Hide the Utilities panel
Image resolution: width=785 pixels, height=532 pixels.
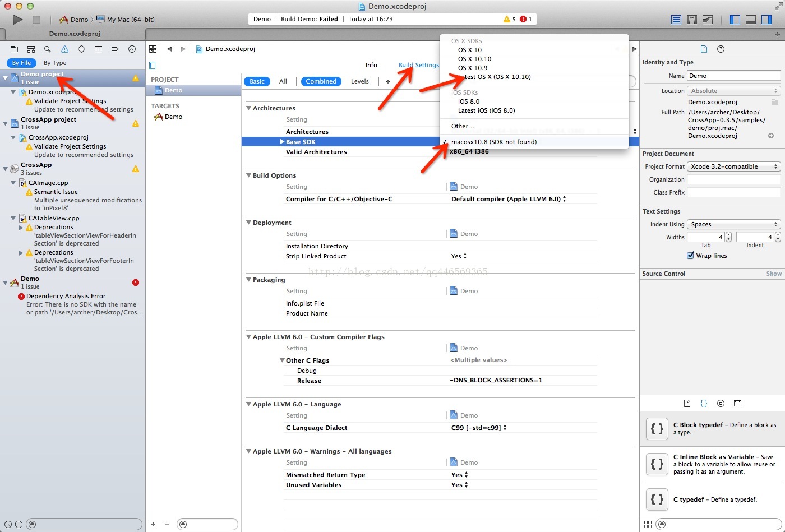(766, 20)
